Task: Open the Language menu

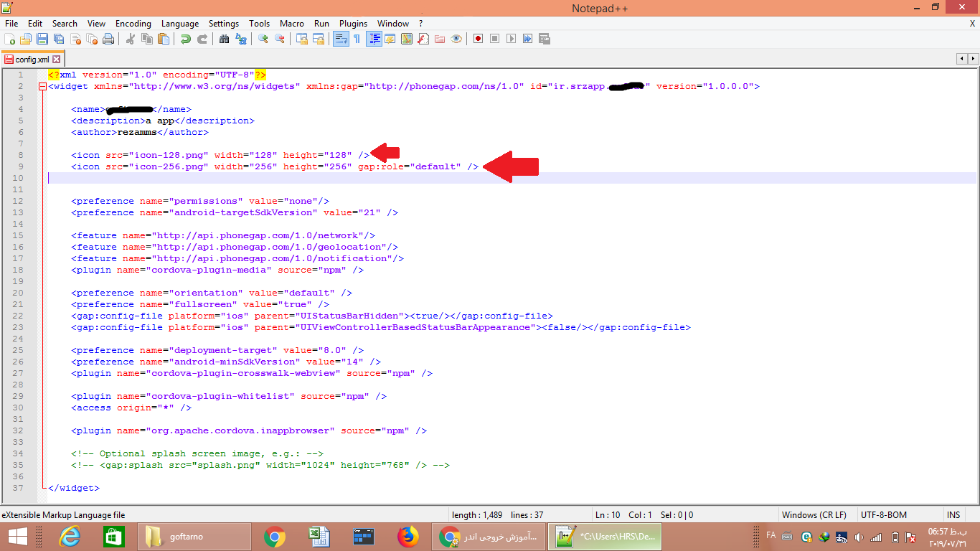Action: (x=180, y=24)
